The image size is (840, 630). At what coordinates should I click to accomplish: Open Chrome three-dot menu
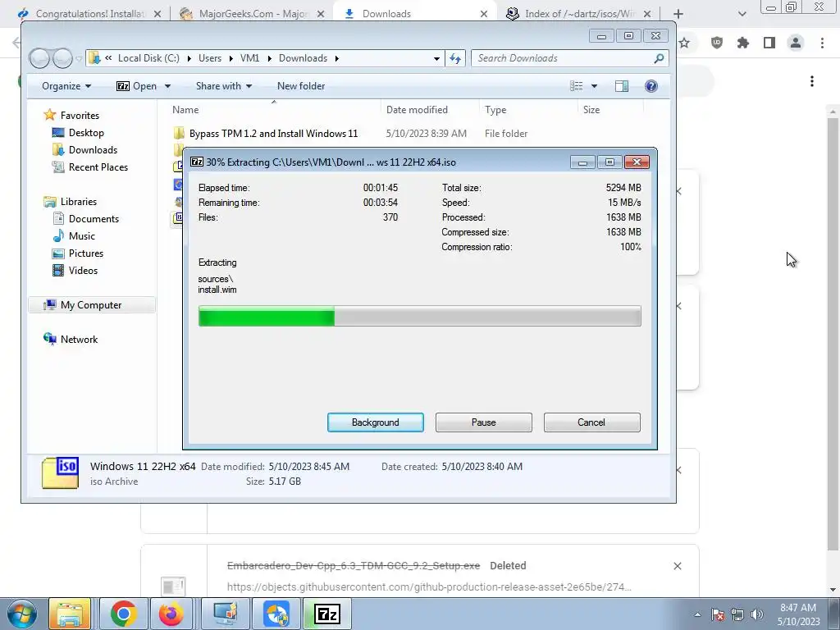pos(822,43)
